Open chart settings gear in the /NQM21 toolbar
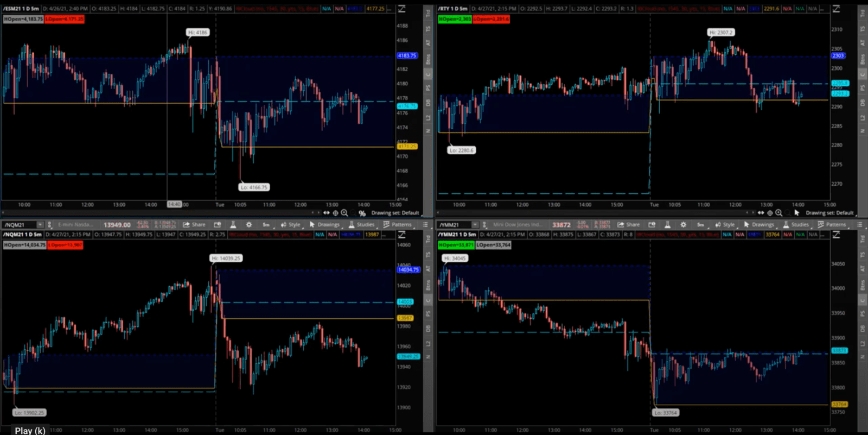 click(249, 225)
